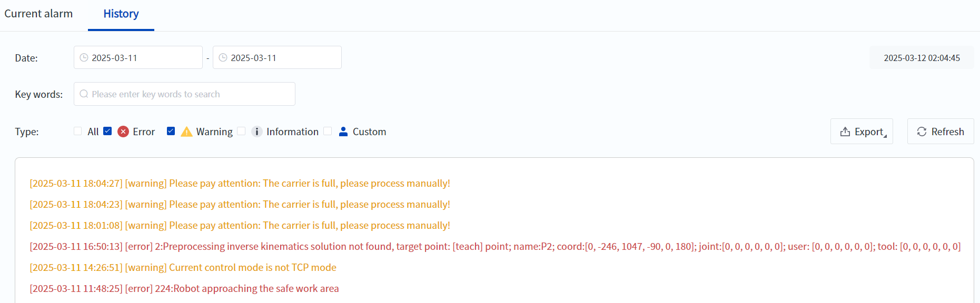Viewport: 980px width, 303px height.
Task: Uncheck the Warning type checkbox
Action: tap(171, 131)
